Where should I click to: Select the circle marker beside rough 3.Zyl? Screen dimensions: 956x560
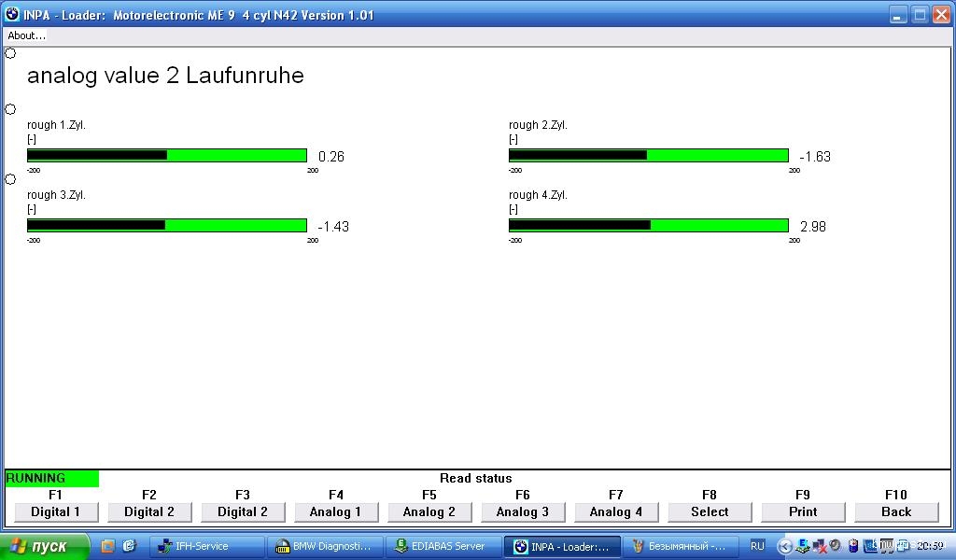coord(10,179)
